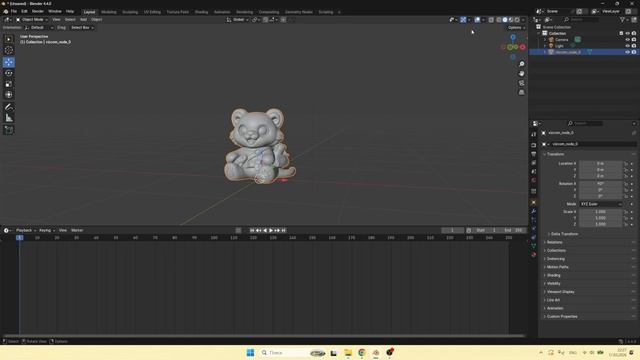
Task: Open the Global transform orientation dropdown
Action: pyautogui.click(x=238, y=20)
